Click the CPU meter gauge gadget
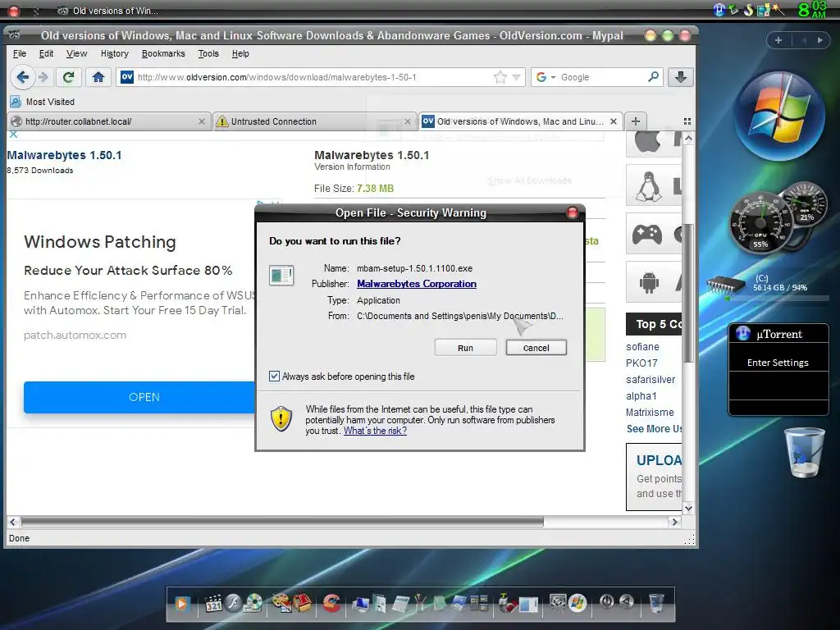This screenshot has width=840, height=630. pyautogui.click(x=760, y=225)
